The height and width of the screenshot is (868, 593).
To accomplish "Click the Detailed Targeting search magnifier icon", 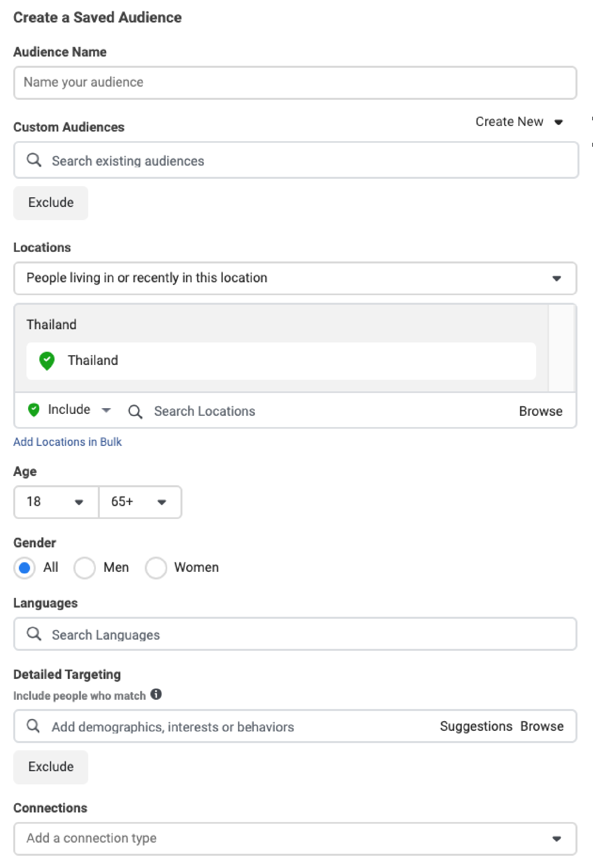I will (x=33, y=726).
